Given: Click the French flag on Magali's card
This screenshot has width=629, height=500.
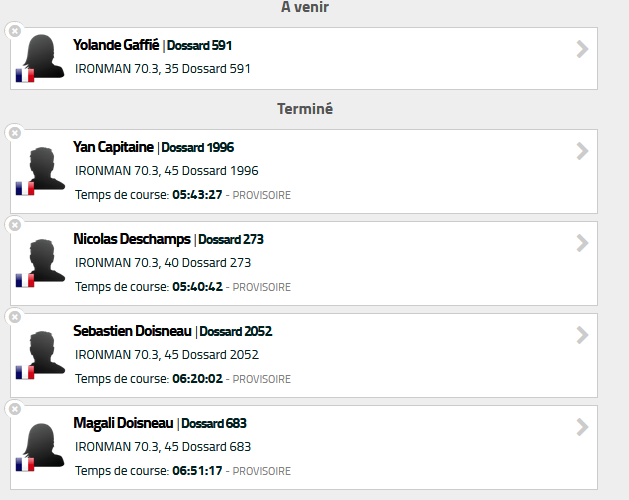Looking at the screenshot, I should (x=25, y=464).
